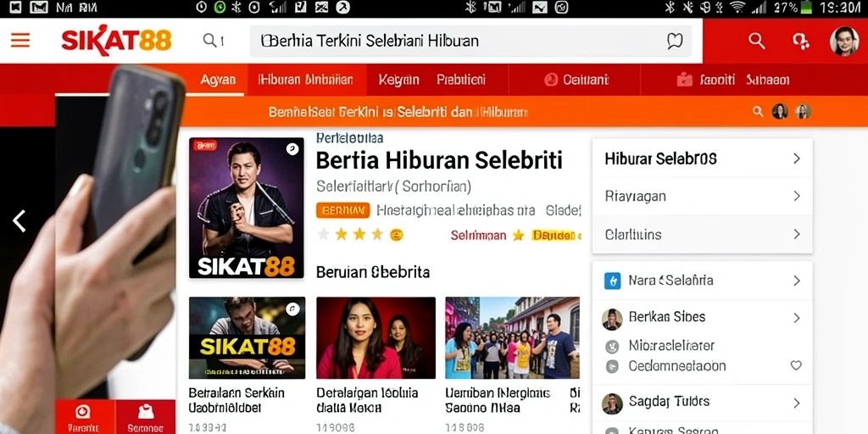Screen dimensions: 868x434
Task: Open the profile avatar in the top right
Action: tap(843, 41)
